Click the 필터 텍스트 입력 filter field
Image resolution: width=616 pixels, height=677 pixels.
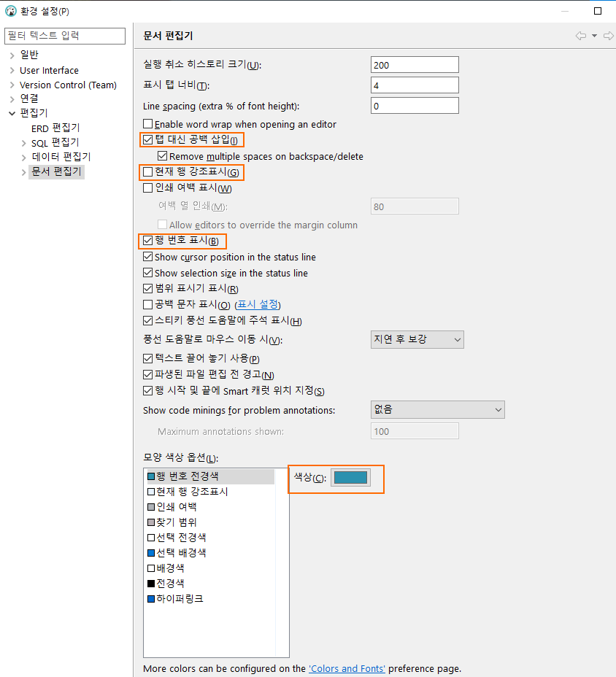pyautogui.click(x=65, y=36)
